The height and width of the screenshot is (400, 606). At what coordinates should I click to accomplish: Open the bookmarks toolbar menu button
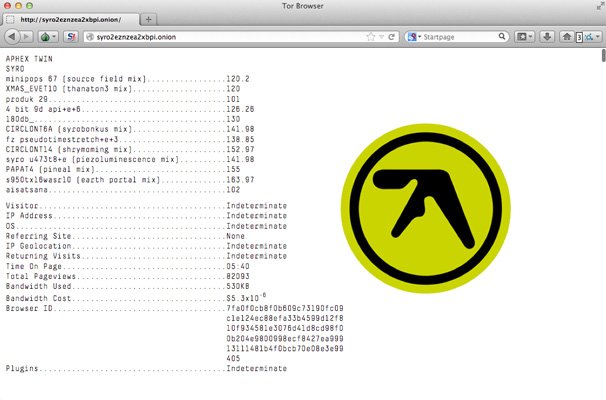pyautogui.click(x=525, y=38)
